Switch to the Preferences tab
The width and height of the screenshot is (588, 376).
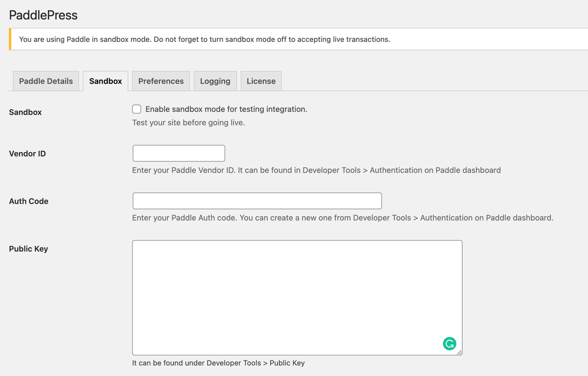pos(161,81)
